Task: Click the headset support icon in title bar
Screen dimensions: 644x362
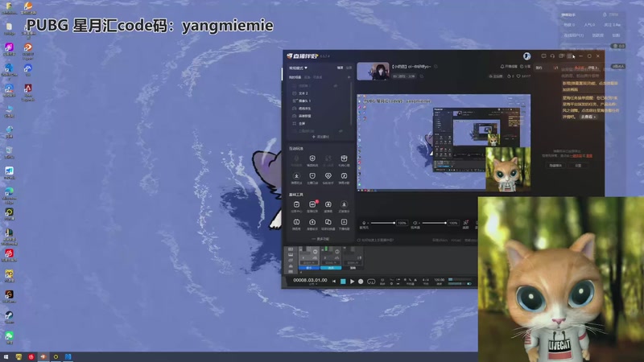Action: tap(552, 56)
